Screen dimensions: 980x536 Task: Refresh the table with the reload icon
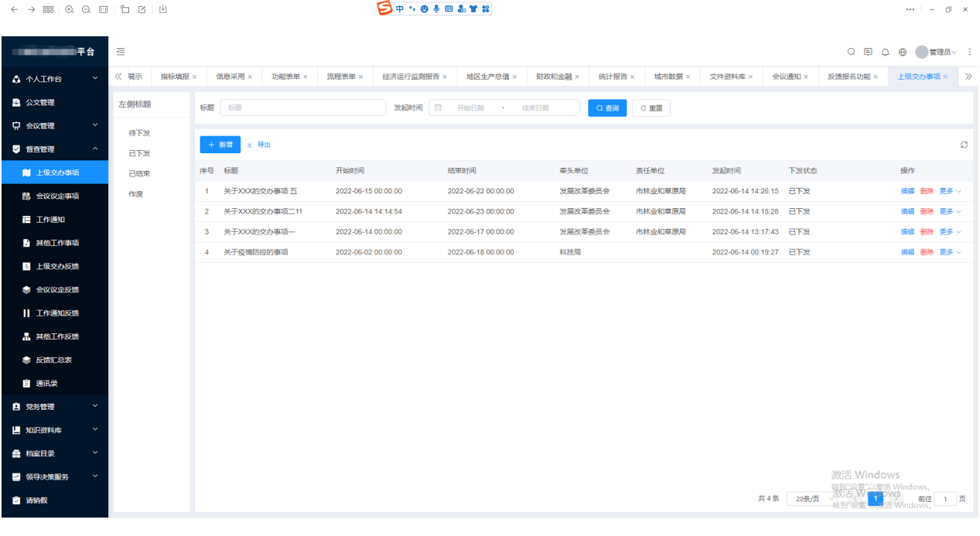pos(964,145)
